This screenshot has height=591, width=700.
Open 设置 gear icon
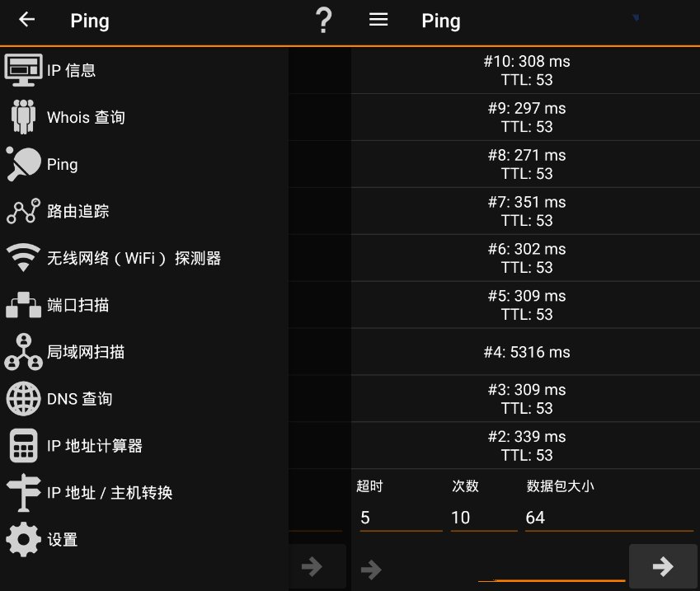point(23,540)
